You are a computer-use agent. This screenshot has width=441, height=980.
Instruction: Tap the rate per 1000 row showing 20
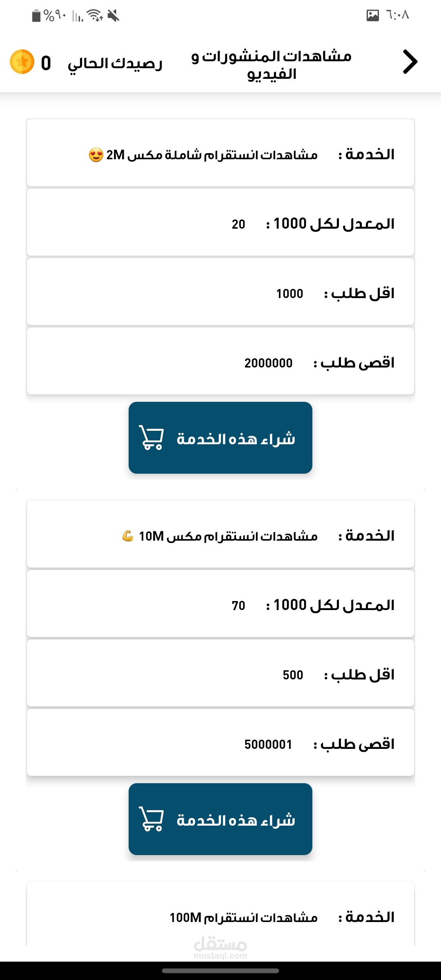220,223
